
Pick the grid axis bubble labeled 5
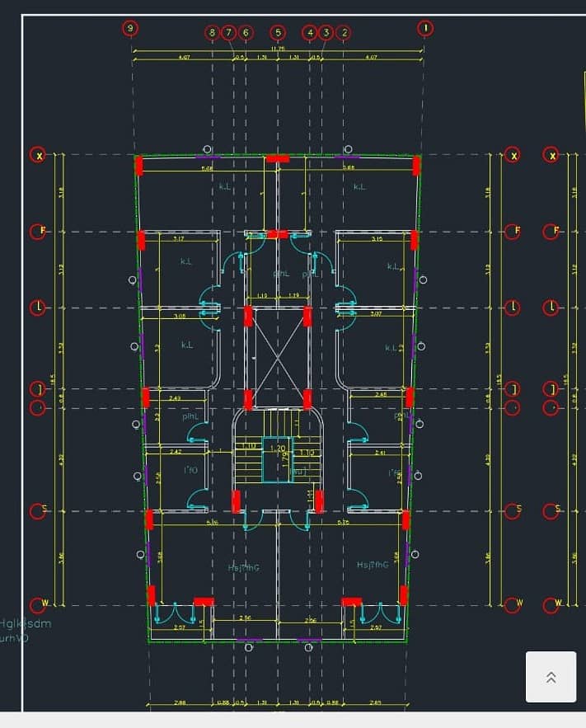278,32
